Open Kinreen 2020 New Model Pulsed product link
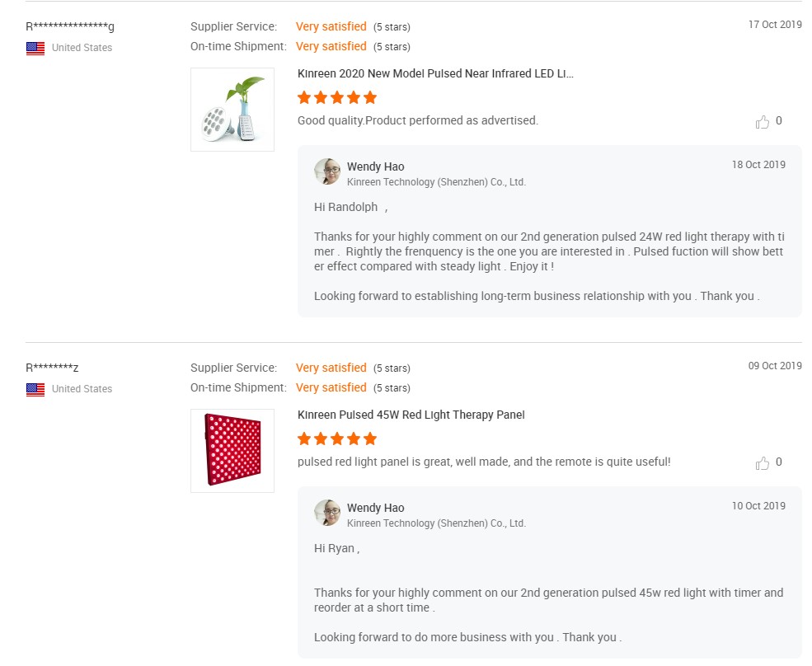This screenshot has height=666, width=812. [435, 73]
